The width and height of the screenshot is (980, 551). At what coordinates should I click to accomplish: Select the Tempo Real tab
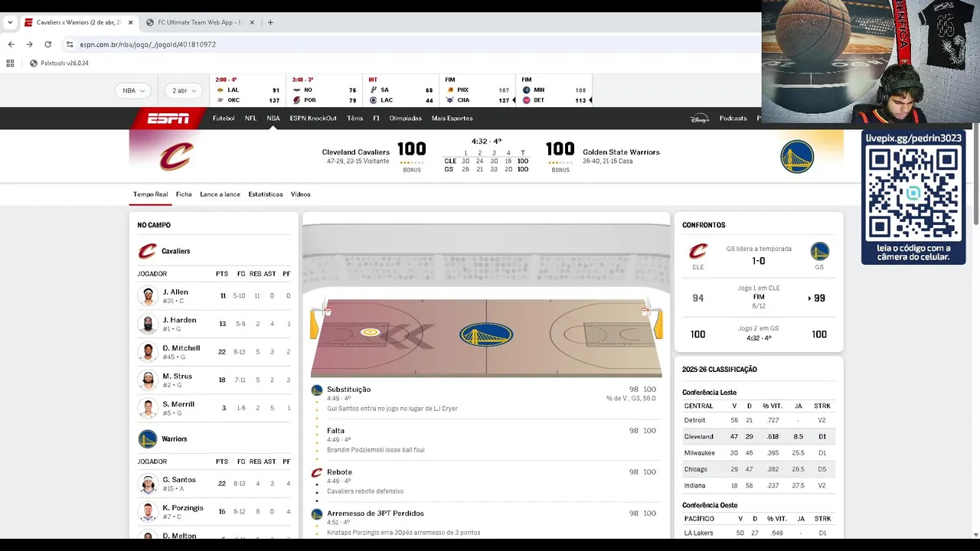pyautogui.click(x=150, y=194)
